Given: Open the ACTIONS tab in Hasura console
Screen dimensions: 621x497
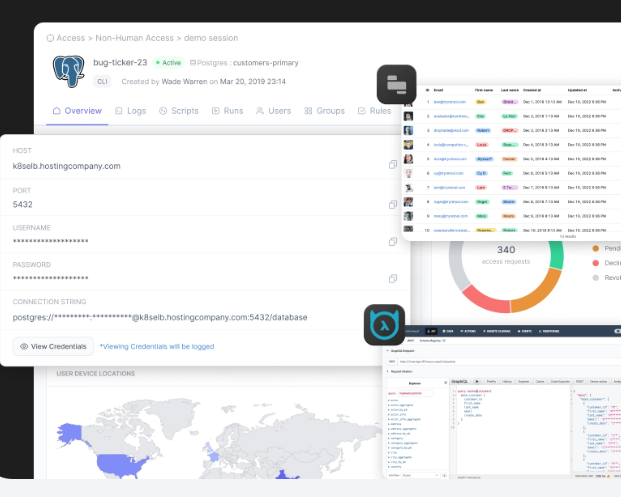Looking at the screenshot, I should [x=468, y=331].
